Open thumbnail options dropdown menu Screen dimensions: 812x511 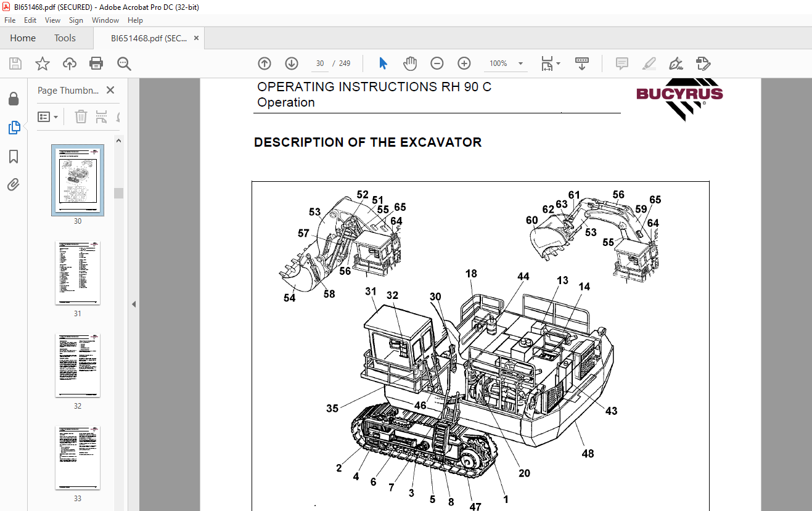coord(48,117)
